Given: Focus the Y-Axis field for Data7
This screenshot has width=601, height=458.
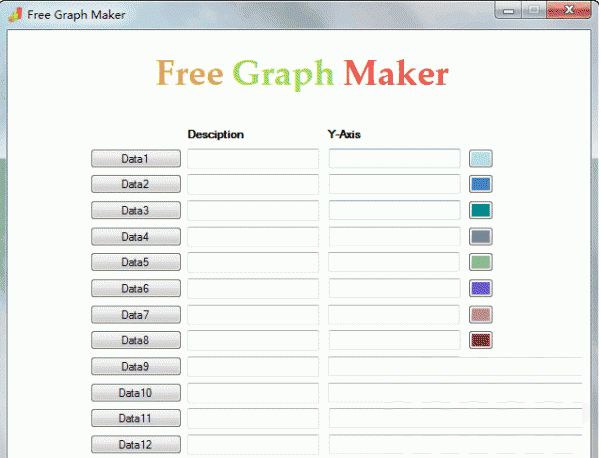Looking at the screenshot, I should 394,315.
